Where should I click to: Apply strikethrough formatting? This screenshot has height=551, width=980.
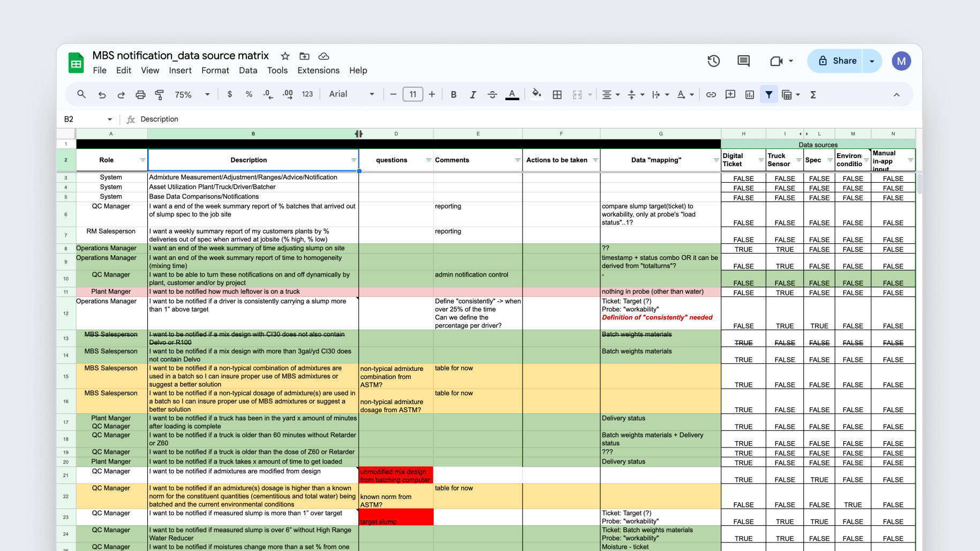click(492, 94)
